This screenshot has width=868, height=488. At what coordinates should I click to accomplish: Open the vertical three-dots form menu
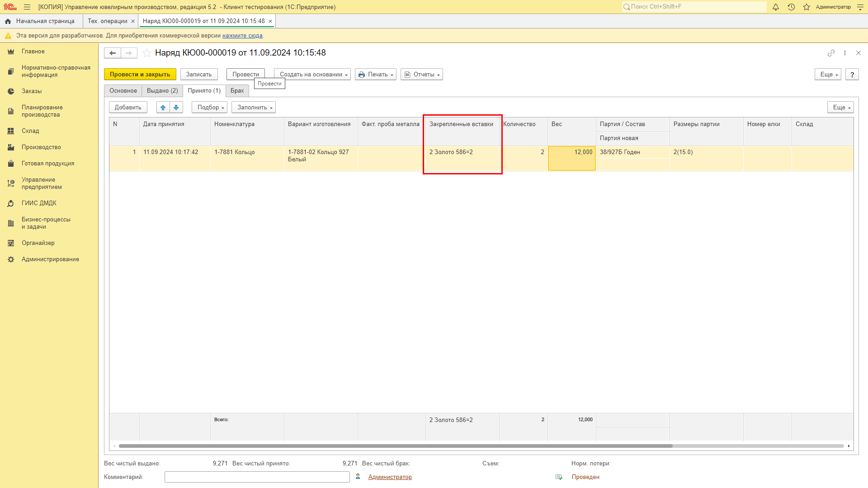click(845, 53)
